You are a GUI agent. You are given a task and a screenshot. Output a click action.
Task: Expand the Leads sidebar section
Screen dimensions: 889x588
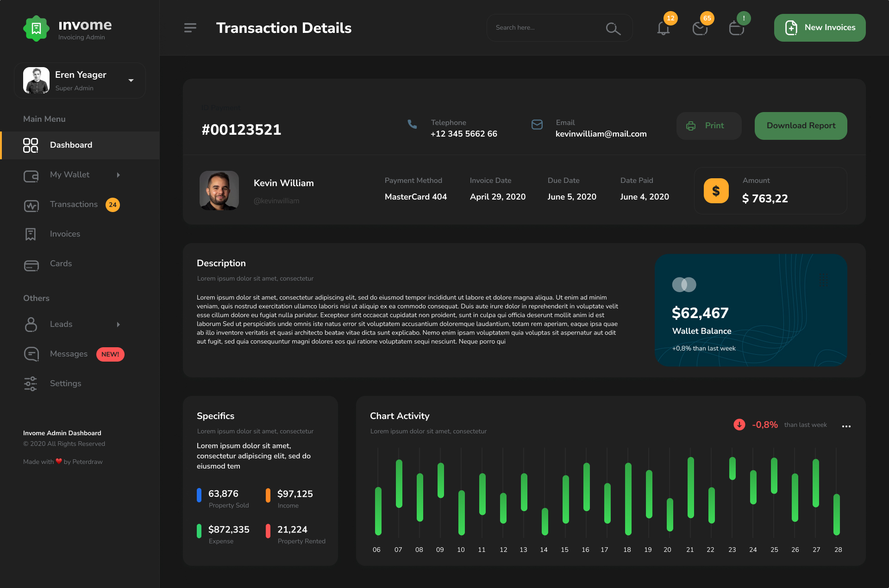click(119, 325)
